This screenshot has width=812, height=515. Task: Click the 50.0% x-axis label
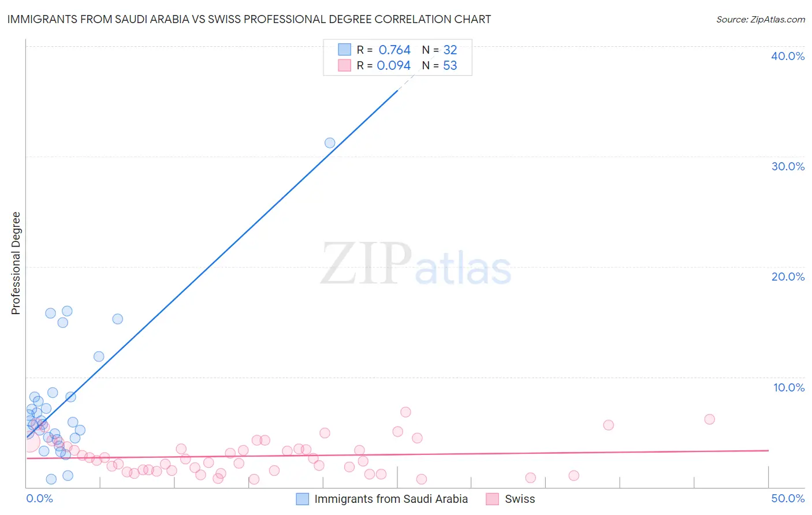click(788, 498)
